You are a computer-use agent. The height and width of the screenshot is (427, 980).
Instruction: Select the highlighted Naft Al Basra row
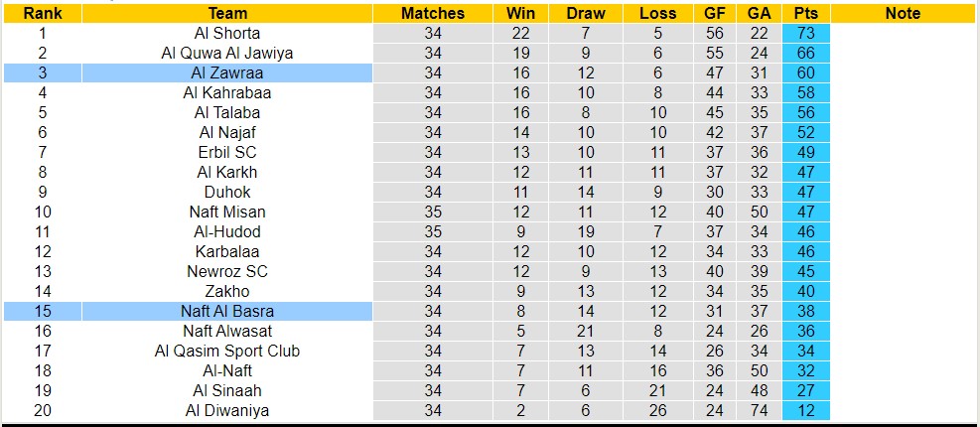click(227, 311)
